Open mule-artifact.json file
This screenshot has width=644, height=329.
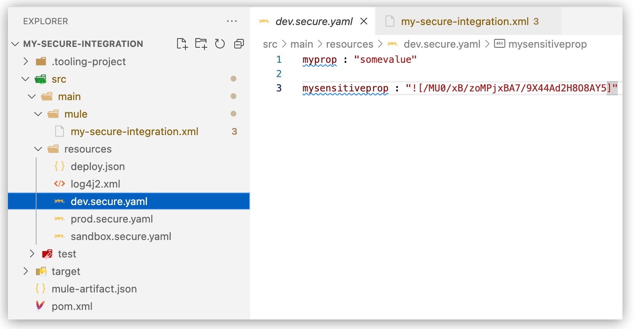[129, 288]
